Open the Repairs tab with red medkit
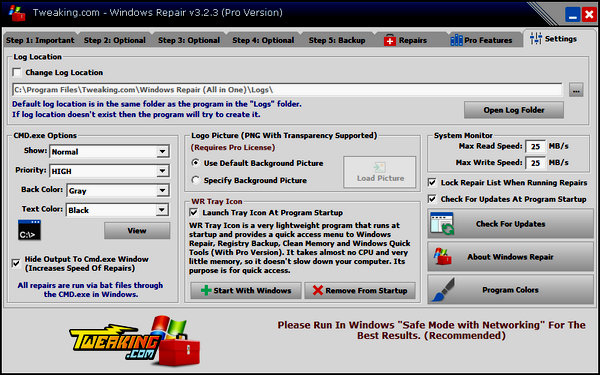 406,40
